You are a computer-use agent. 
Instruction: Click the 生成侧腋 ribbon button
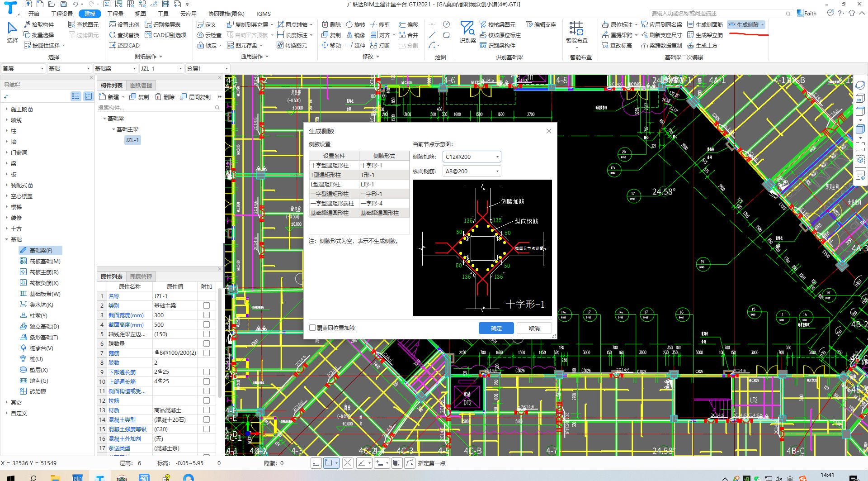click(x=747, y=24)
